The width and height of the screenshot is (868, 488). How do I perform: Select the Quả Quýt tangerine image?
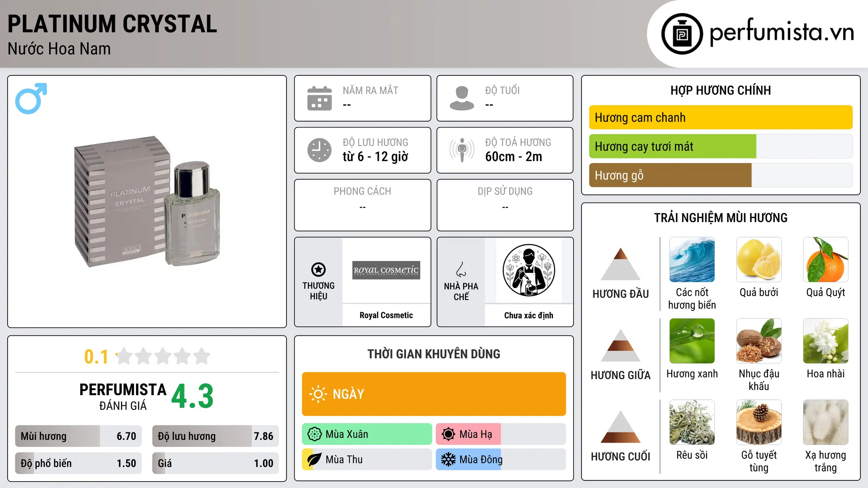point(826,260)
